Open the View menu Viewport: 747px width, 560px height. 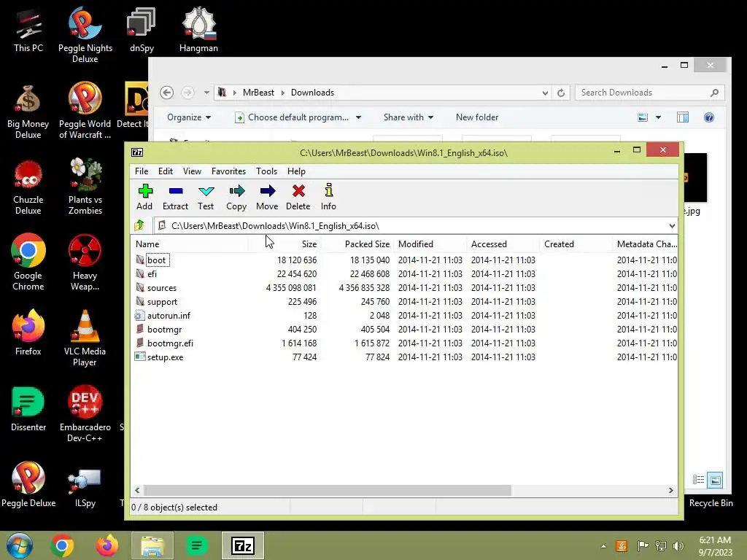coord(192,171)
